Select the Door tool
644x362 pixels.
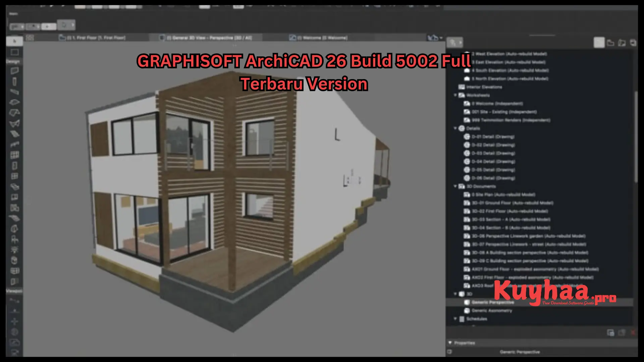coord(14,166)
